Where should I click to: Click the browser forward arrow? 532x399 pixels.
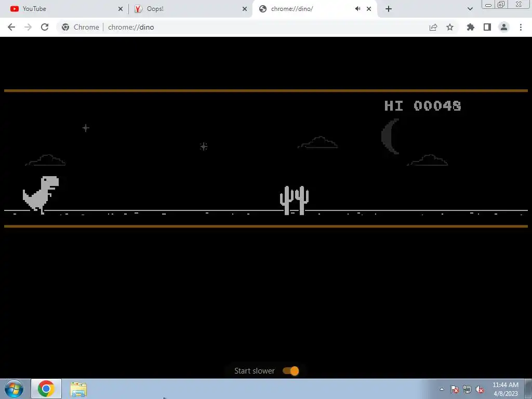pos(28,27)
